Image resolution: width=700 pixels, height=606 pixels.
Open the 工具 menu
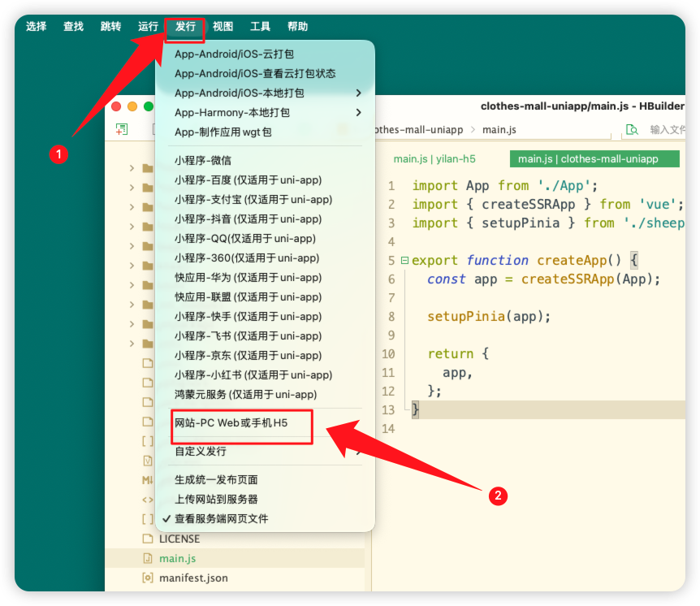tap(261, 27)
